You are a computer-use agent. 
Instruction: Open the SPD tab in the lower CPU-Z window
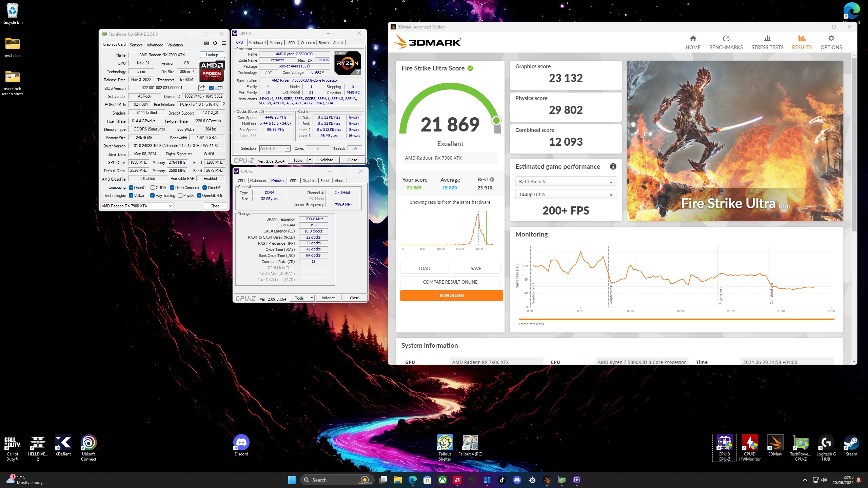(293, 181)
